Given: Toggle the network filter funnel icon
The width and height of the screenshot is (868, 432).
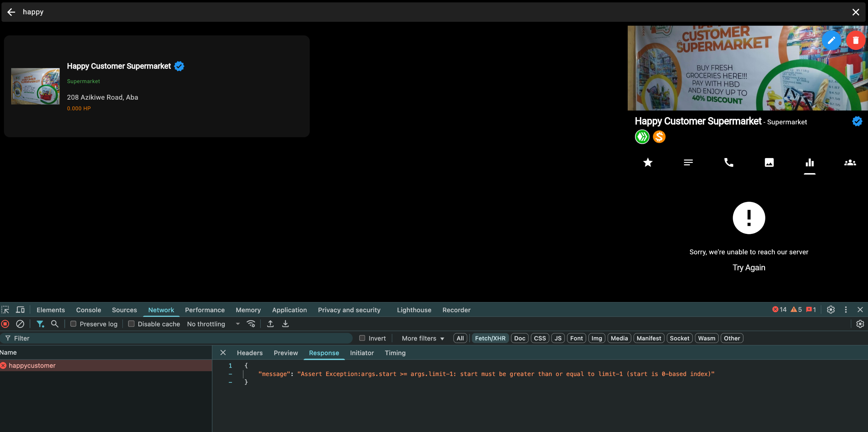Looking at the screenshot, I should point(40,324).
